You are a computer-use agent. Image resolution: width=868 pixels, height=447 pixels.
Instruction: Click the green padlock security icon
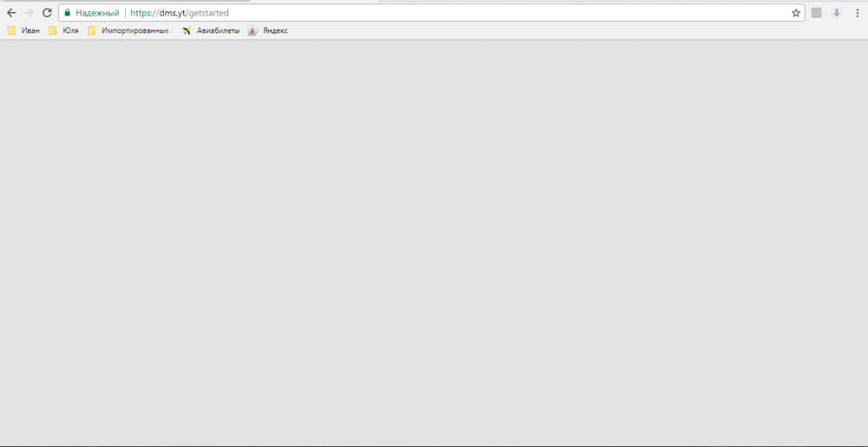[67, 13]
